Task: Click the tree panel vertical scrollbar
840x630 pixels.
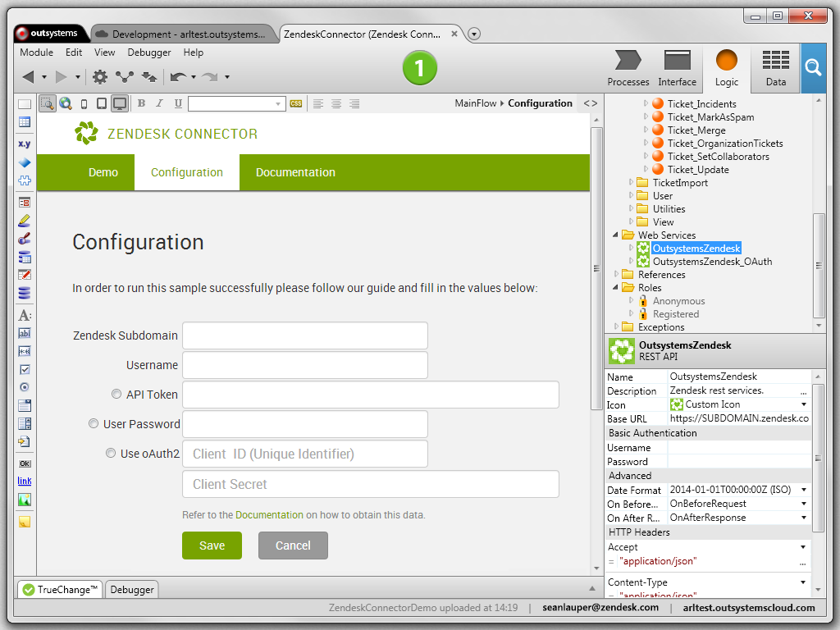Action: click(x=818, y=264)
